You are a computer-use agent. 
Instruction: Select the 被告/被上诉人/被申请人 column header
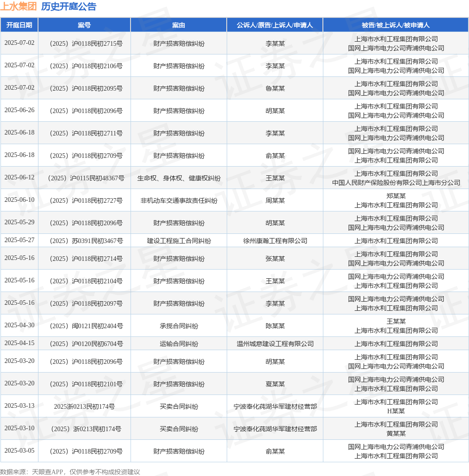[396, 25]
